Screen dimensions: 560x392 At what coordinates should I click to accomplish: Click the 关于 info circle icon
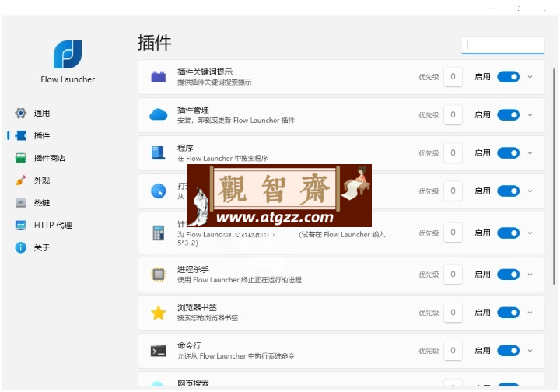21,247
